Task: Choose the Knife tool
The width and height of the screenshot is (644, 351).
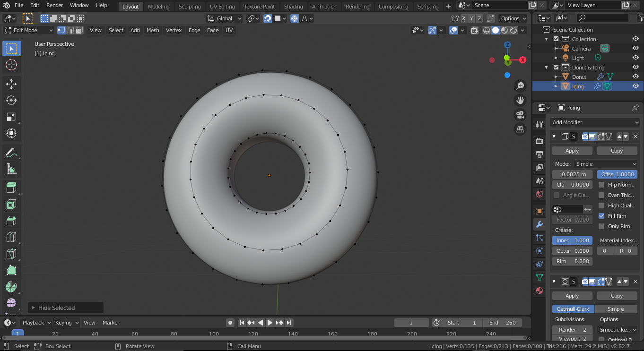Action: point(11,254)
